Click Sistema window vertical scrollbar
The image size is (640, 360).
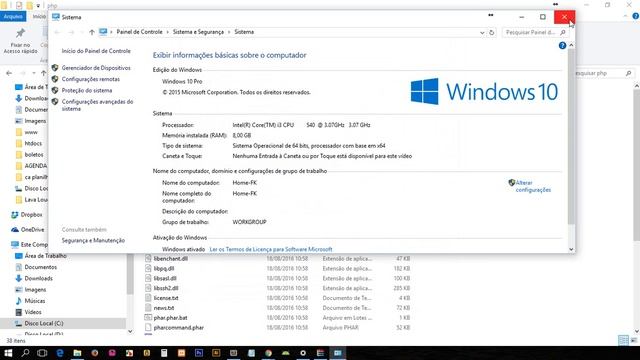[x=571, y=137]
